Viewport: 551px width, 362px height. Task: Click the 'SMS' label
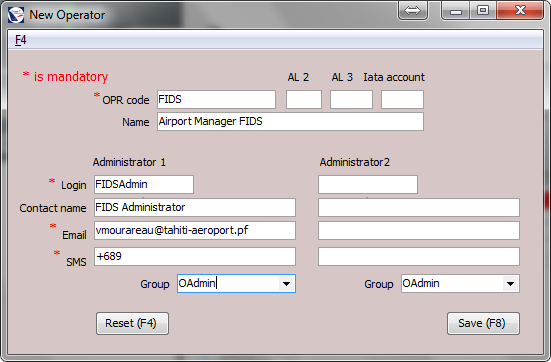pos(76,262)
